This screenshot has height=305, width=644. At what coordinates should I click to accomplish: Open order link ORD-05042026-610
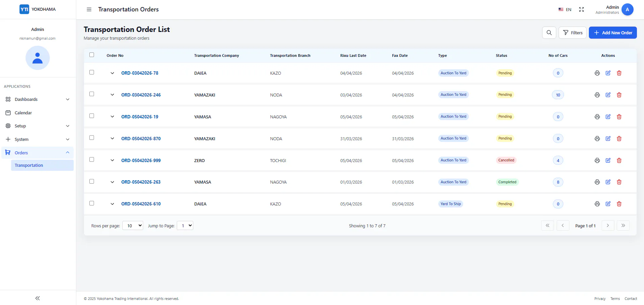(141, 204)
